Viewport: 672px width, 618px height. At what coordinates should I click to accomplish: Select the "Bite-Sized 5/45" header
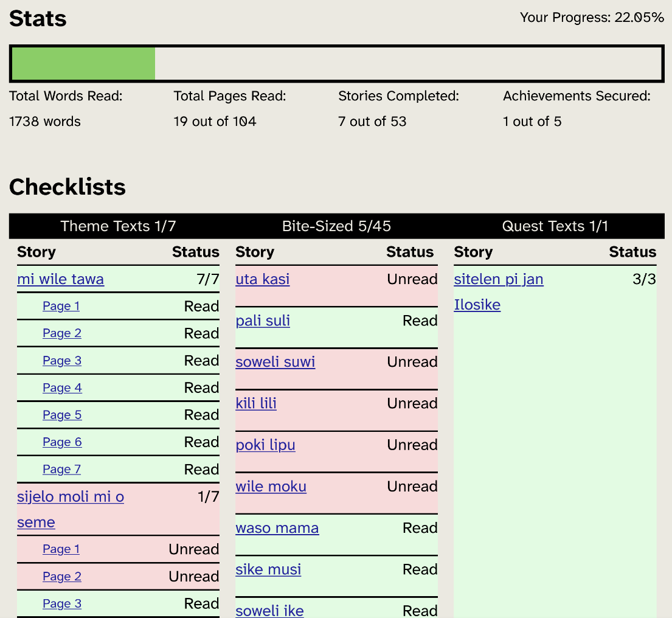pos(336,226)
